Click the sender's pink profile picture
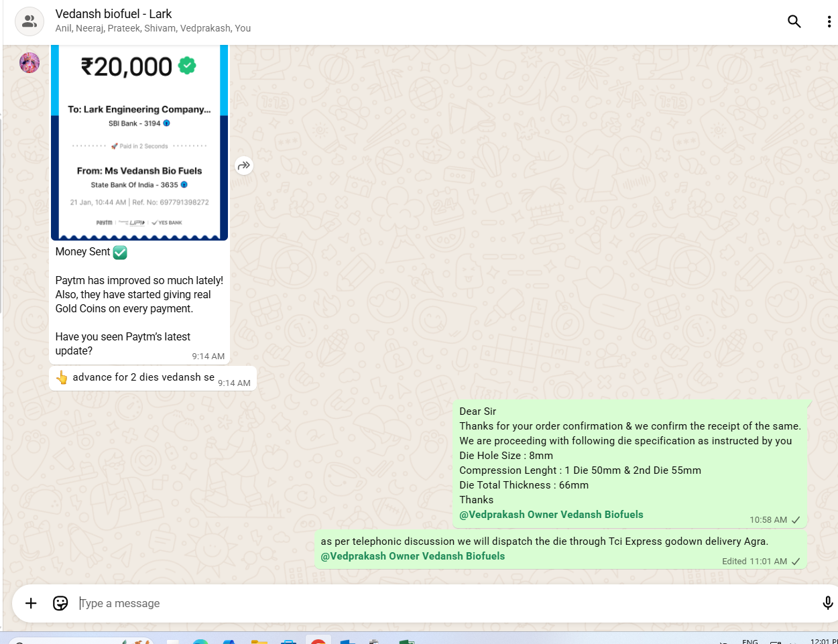This screenshot has width=838, height=644. click(29, 63)
